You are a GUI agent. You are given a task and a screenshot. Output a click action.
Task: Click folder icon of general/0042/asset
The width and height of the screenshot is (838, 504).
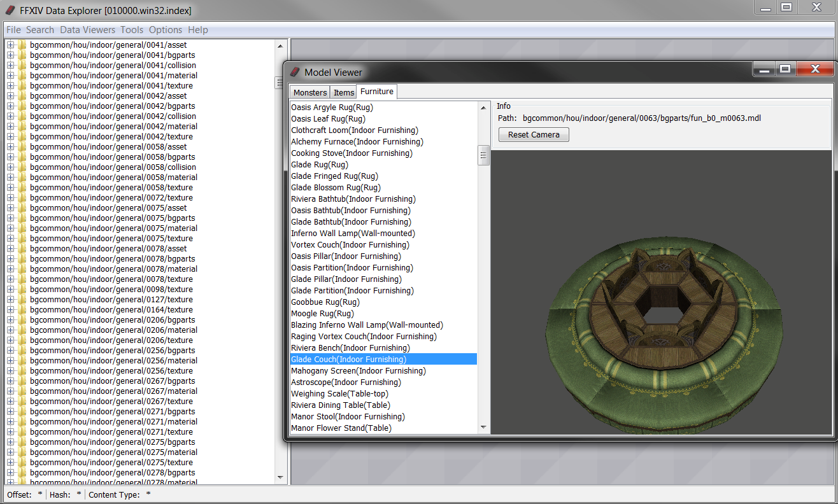point(22,96)
